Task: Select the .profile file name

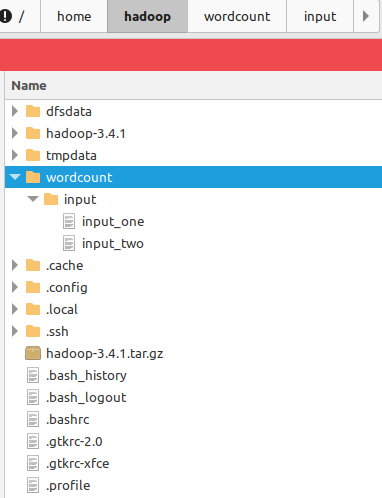Action: (x=68, y=486)
